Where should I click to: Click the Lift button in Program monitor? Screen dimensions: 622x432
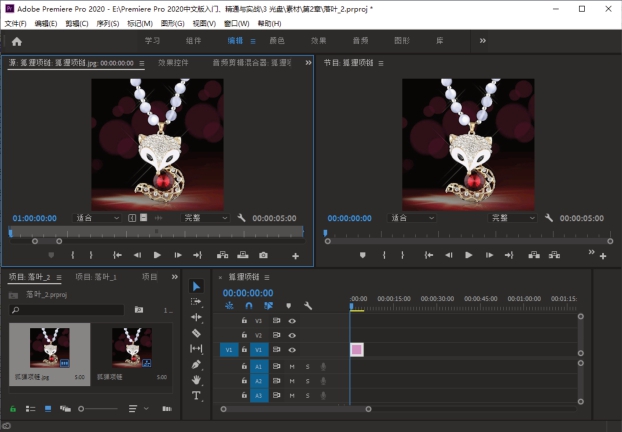pyautogui.click(x=534, y=255)
